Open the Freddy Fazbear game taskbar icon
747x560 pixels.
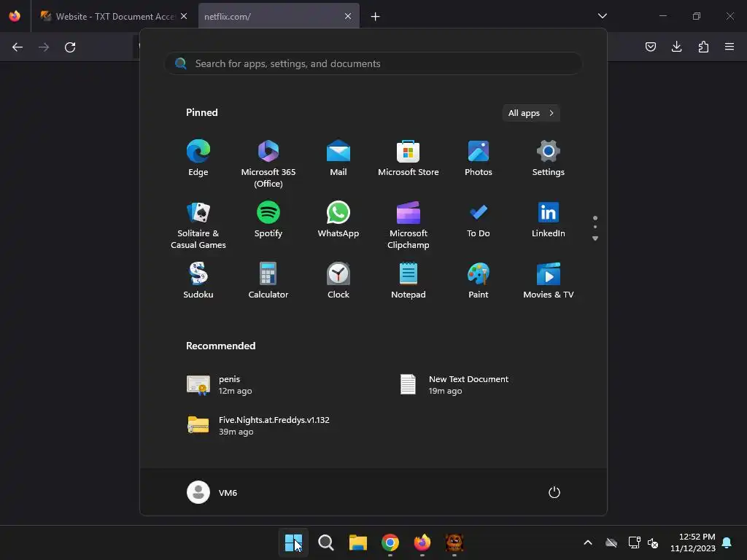click(454, 542)
